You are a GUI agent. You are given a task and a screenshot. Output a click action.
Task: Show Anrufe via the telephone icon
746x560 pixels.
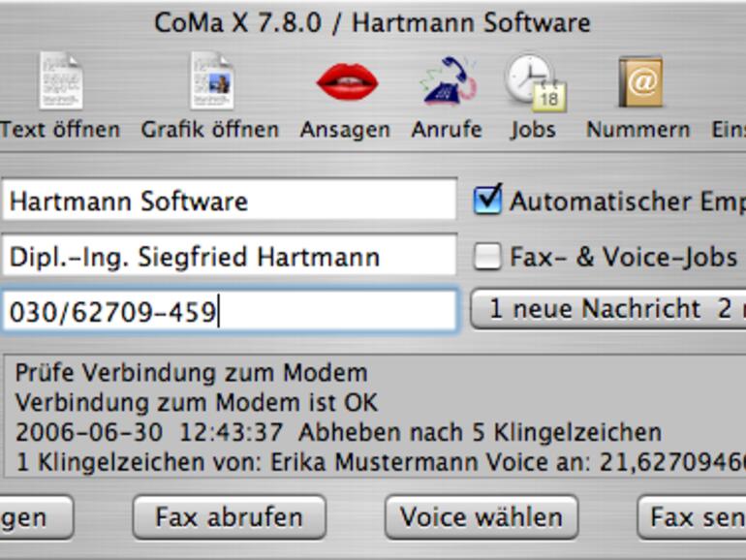coord(449,80)
